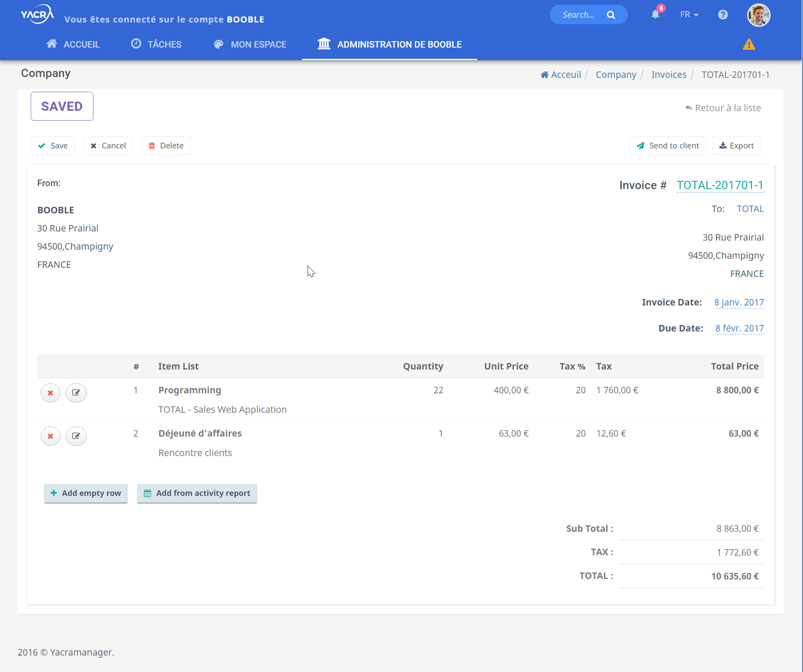This screenshot has height=672, width=803.
Task: Add an empty row
Action: [86, 493]
